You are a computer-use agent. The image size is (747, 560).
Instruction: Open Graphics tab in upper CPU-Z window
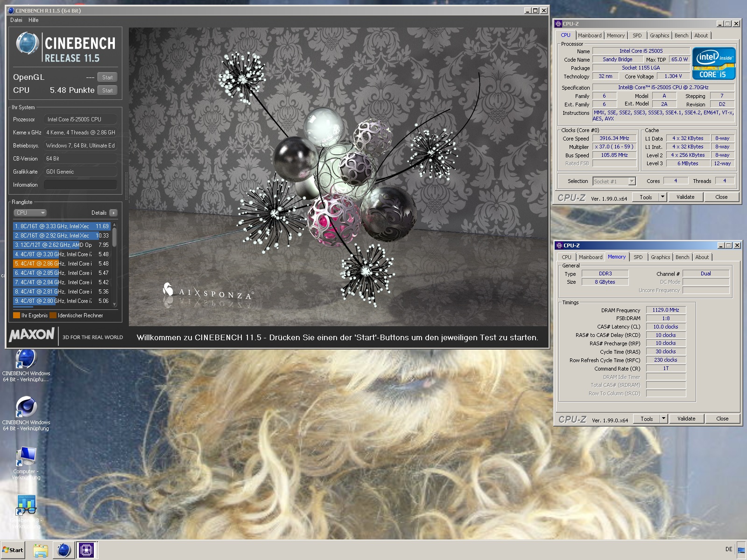click(659, 35)
